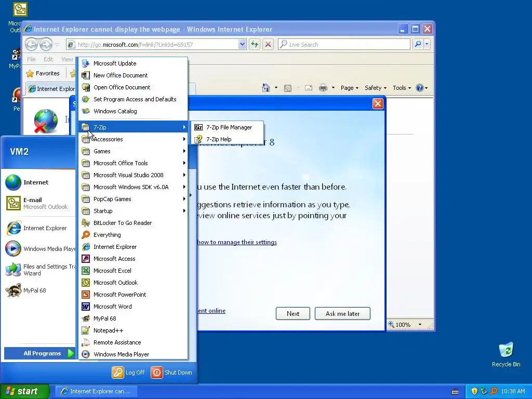Click Microsoft Outlook icon in All Programs list
532x399 pixels.
pyautogui.click(x=86, y=283)
